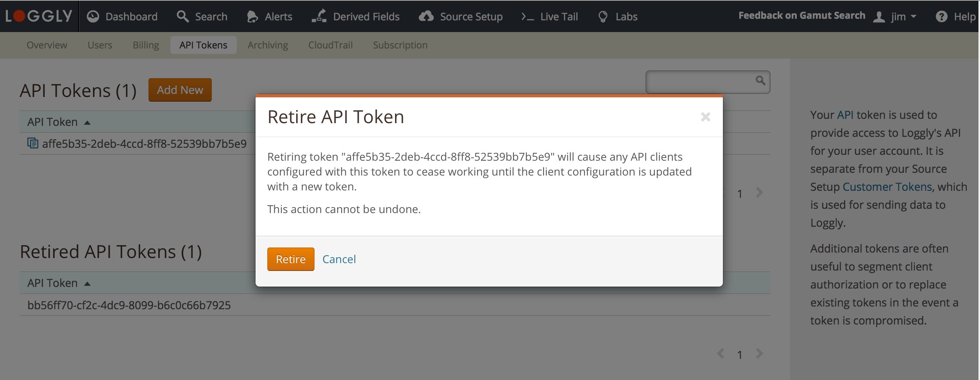
Task: Open Help via the question mark icon
Action: click(955, 16)
